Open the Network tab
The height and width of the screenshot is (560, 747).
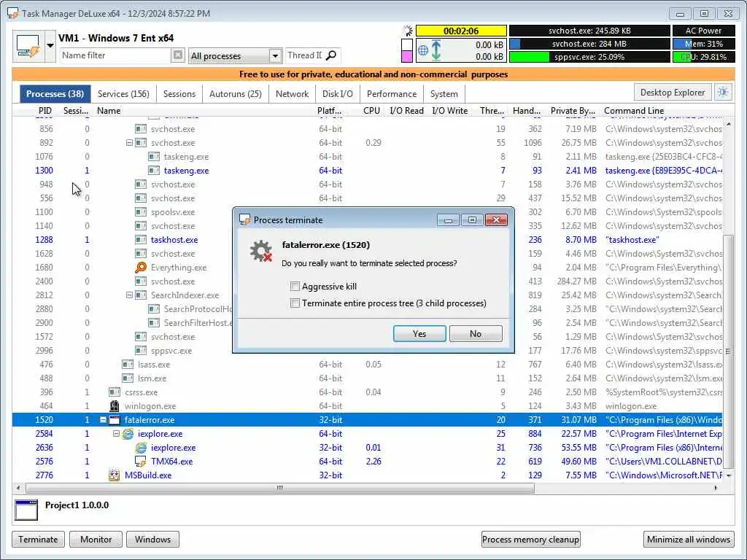292,94
